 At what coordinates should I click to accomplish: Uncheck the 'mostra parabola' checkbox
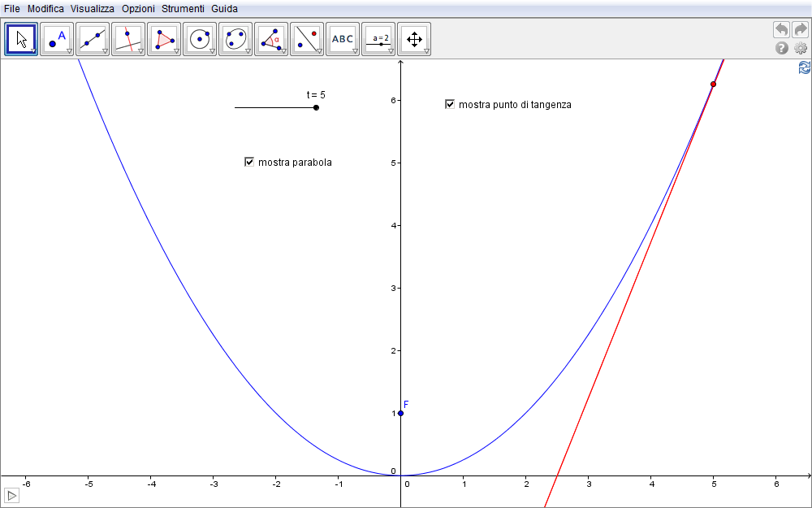(x=250, y=162)
